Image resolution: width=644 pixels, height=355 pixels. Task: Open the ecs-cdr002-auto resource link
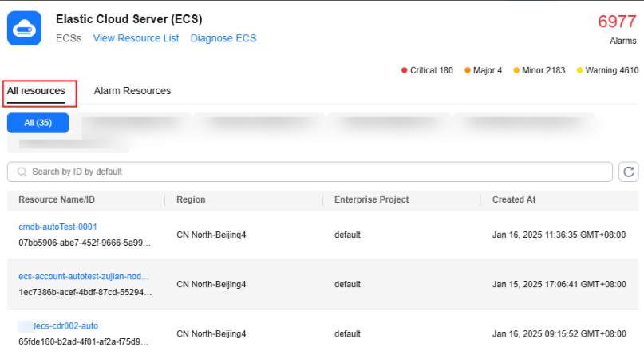click(72, 325)
